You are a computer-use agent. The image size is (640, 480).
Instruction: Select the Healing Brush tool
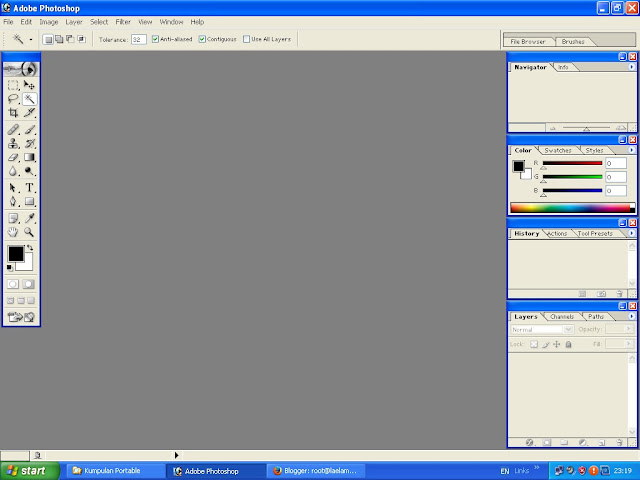tap(13, 130)
